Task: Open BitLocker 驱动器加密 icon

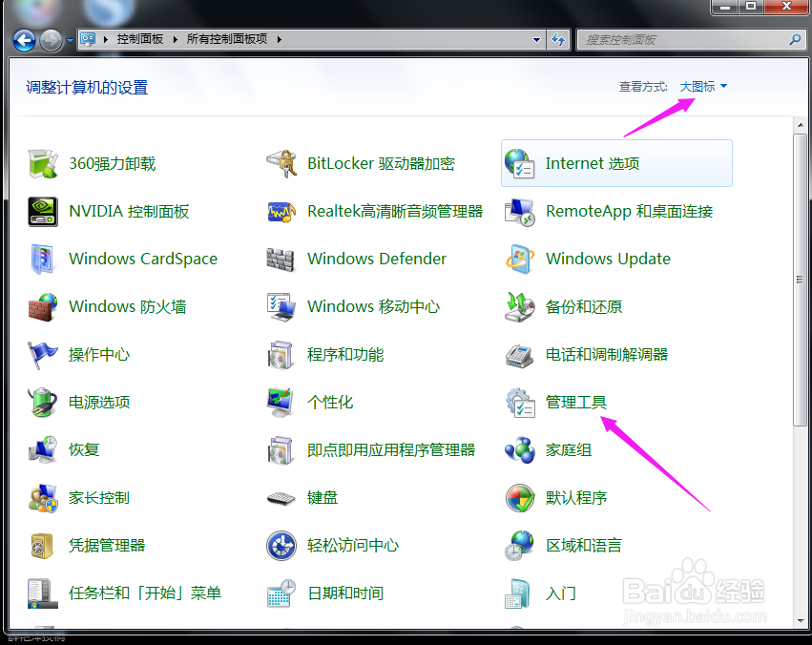Action: pos(281,163)
